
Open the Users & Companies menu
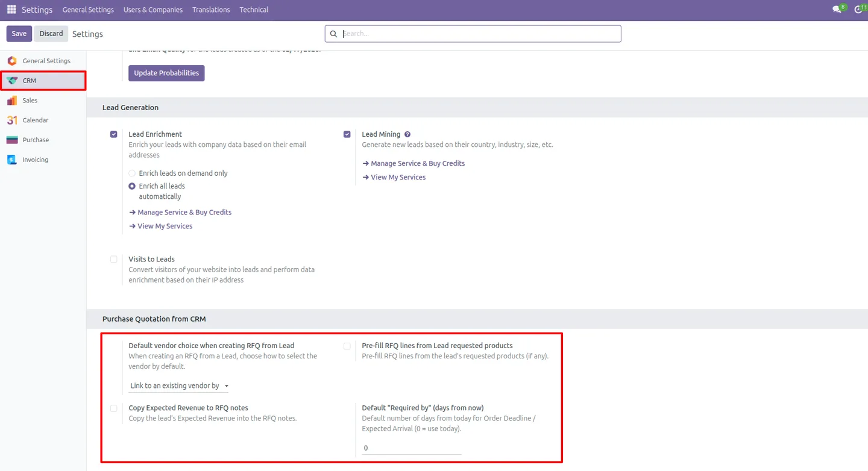click(x=153, y=10)
